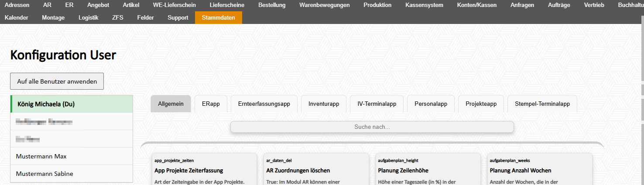The height and width of the screenshot is (185, 644).
Task: Open the Adressen menu
Action: pos(17,5)
